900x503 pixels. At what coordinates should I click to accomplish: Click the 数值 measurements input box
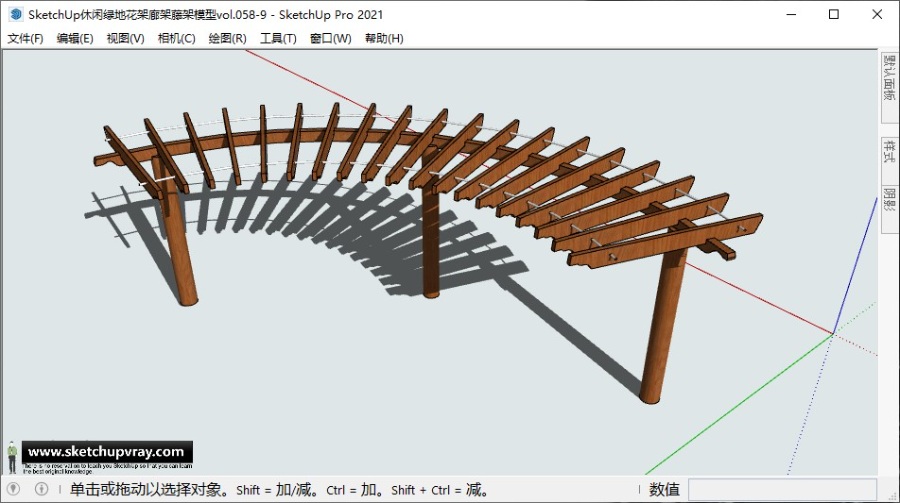[x=782, y=490]
